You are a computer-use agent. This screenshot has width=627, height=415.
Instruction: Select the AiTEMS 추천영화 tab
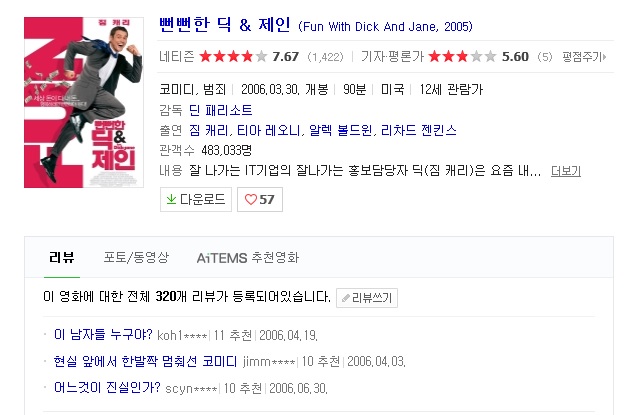click(248, 258)
